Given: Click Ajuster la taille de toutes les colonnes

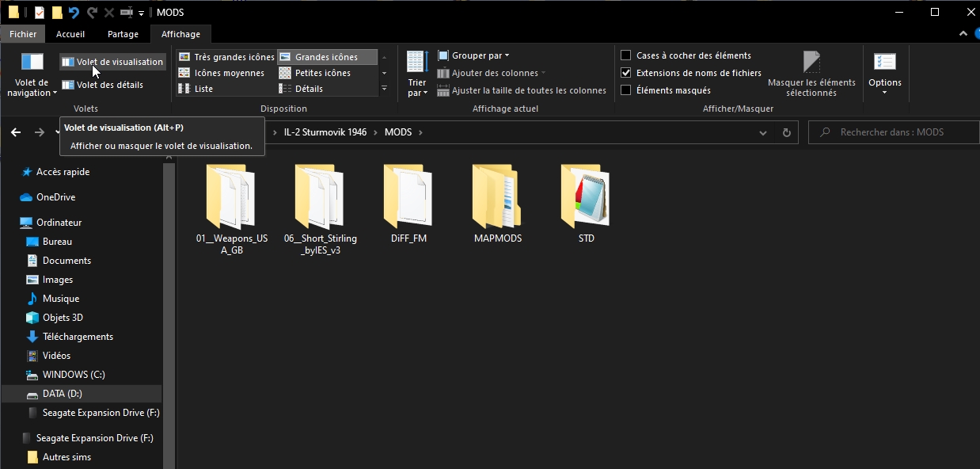Looking at the screenshot, I should [x=522, y=90].
